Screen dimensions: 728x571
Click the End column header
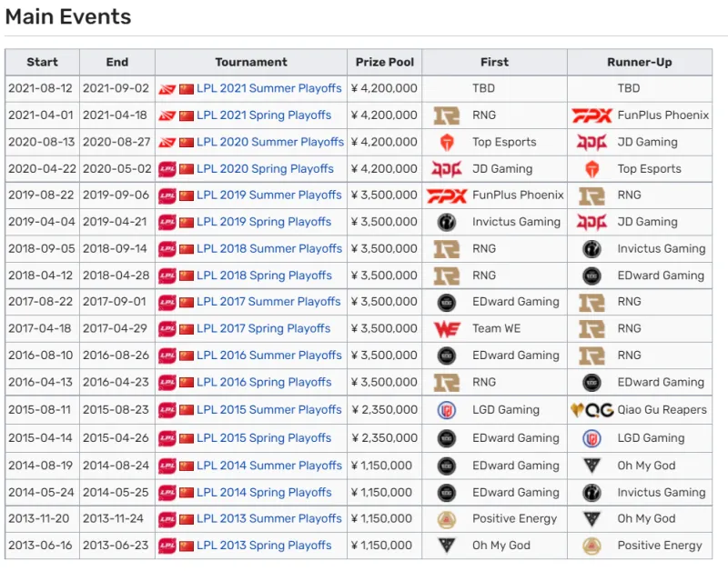(117, 62)
